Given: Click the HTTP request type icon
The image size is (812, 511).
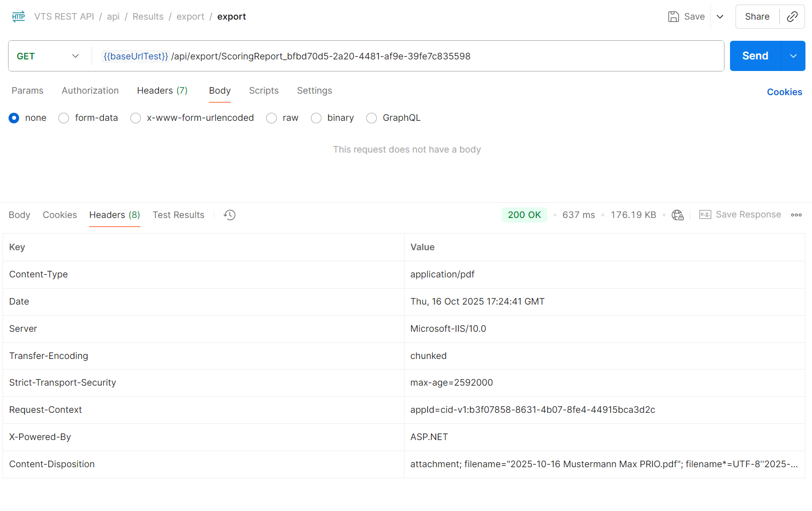Looking at the screenshot, I should (19, 17).
